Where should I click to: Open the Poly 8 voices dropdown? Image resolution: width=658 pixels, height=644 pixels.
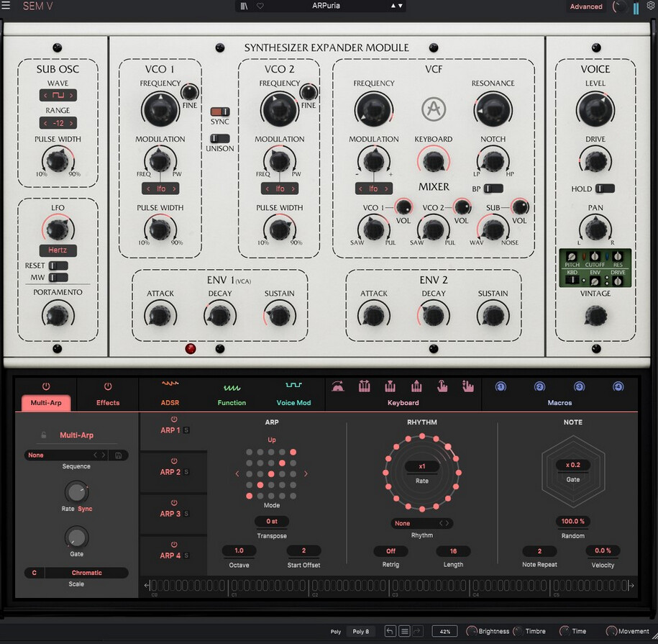[x=360, y=631]
